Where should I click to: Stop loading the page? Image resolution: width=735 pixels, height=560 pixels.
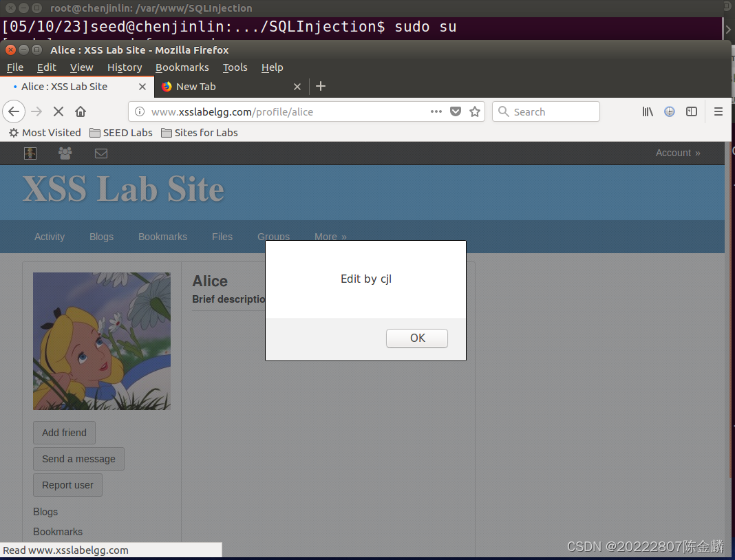(x=58, y=111)
